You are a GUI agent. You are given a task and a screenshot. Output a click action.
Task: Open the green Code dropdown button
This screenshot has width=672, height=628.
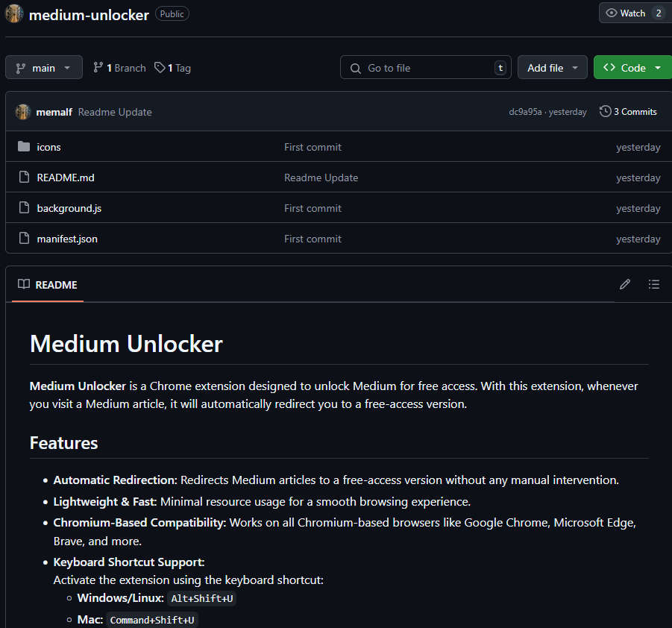pos(632,68)
